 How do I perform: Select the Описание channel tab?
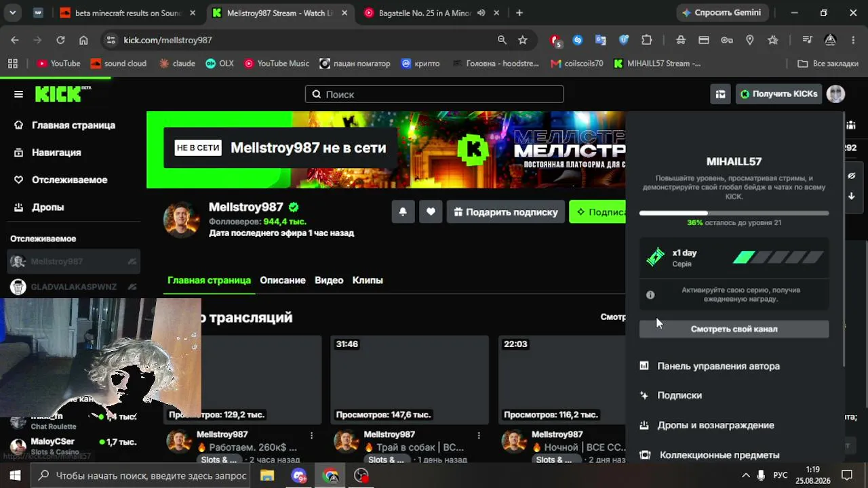(283, 281)
